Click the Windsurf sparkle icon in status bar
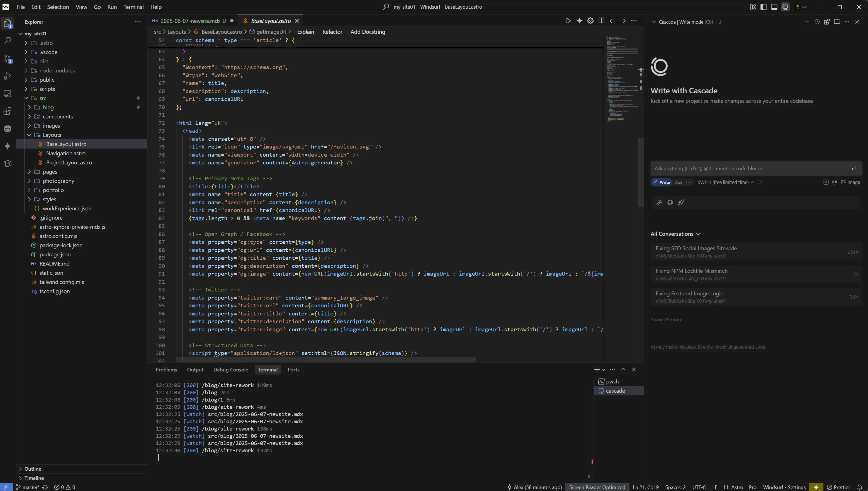Viewport: 868px width, 491px height. tap(816, 487)
